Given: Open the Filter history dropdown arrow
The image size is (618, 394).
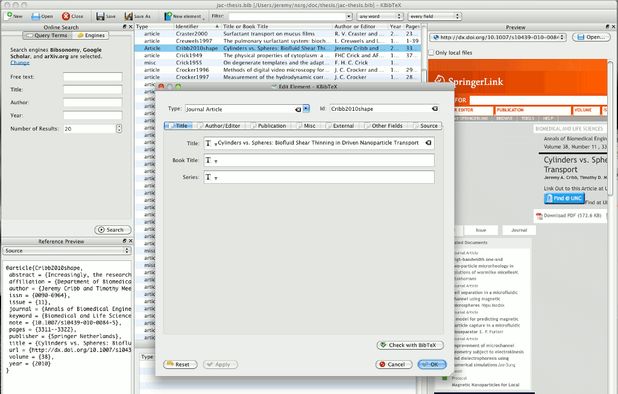Looking at the screenshot, I should 349,16.
